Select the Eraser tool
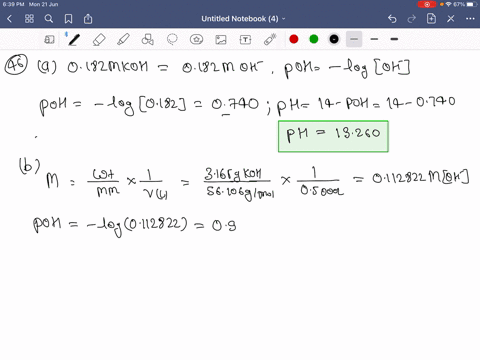Screen dimensions: 480x360 99,40
